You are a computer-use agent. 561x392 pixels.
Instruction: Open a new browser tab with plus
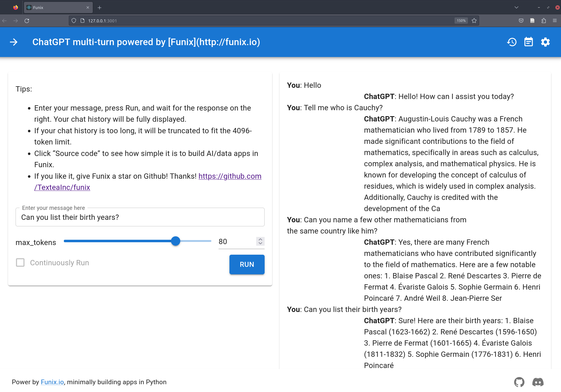(x=100, y=7)
